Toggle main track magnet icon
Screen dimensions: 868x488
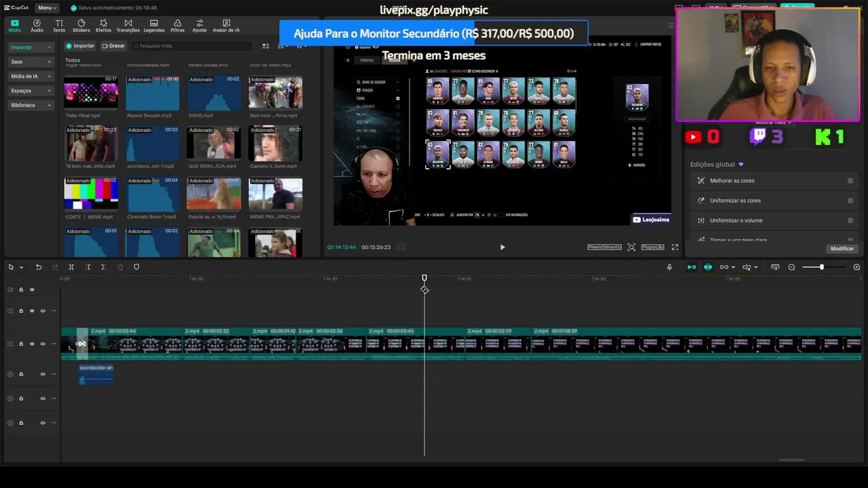[691, 267]
